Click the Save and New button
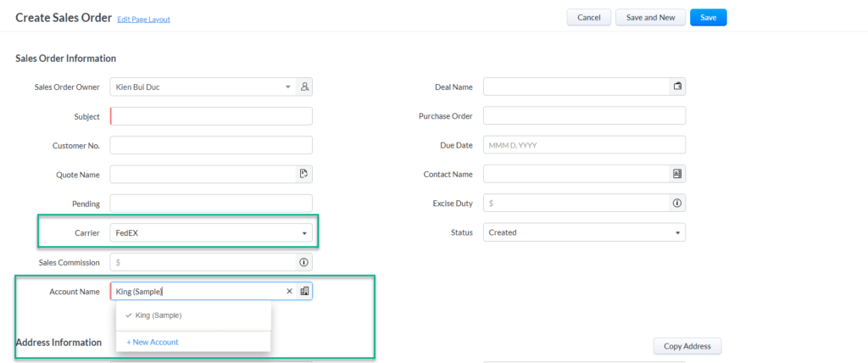868x363 pixels. (650, 17)
